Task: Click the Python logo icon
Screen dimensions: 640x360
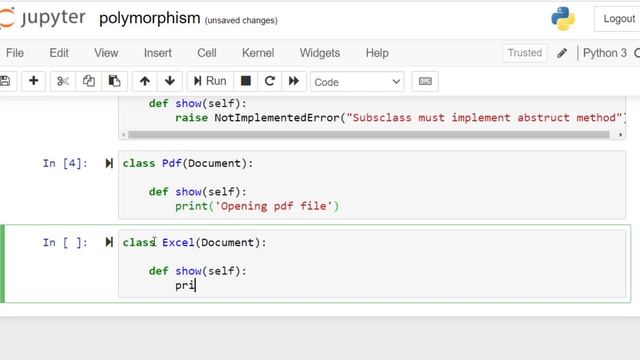Action: pos(563,19)
